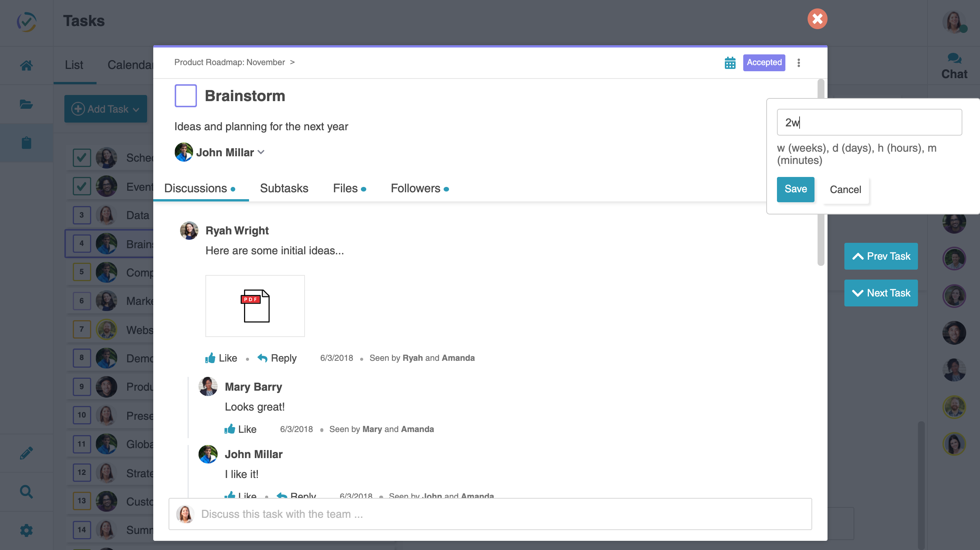Go to Next Task
The width and height of the screenshot is (980, 550).
[881, 293]
